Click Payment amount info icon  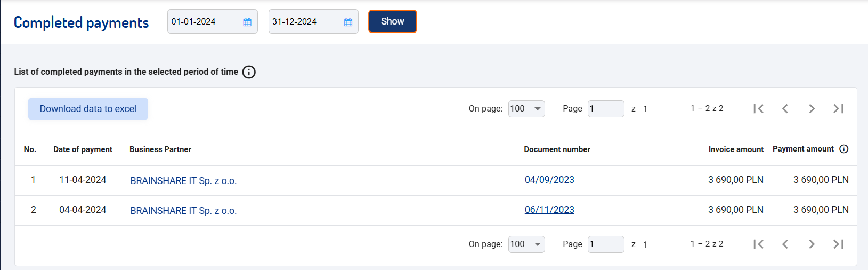click(x=844, y=149)
